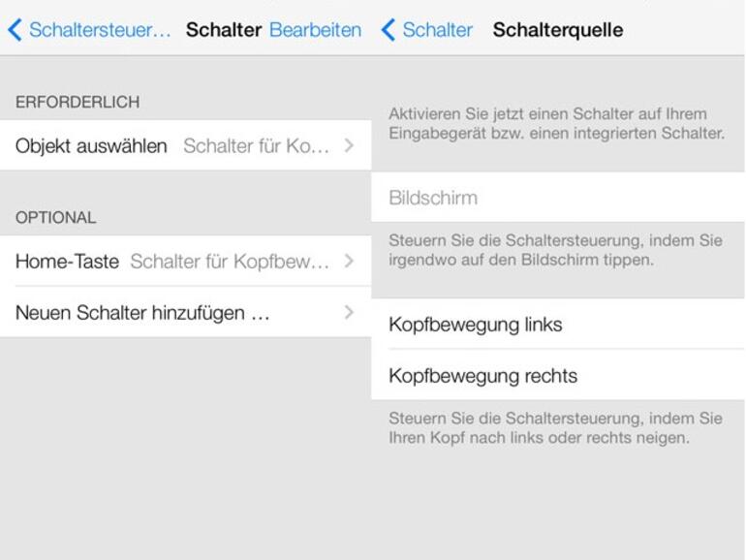Choose Kopfbewegung rechts

(482, 376)
